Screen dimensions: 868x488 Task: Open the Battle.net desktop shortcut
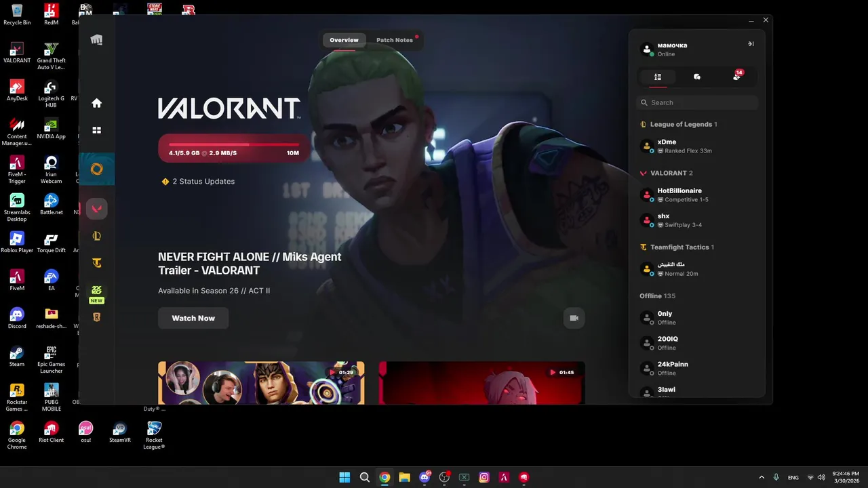(x=51, y=205)
